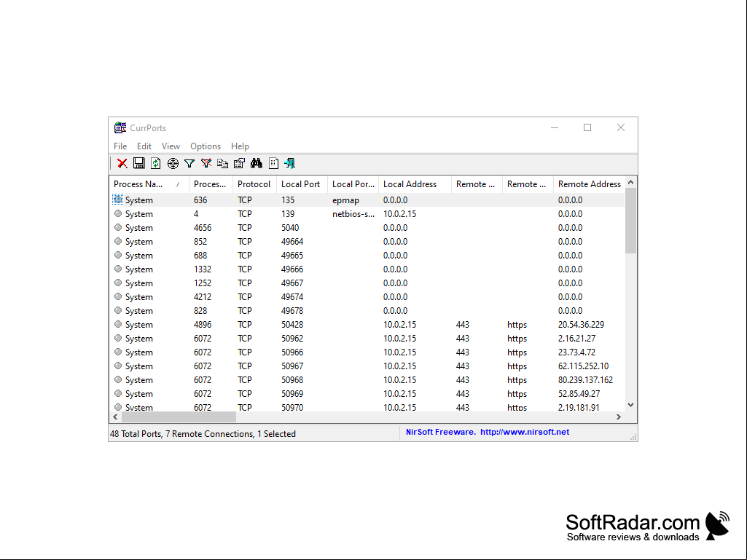Click remote address 23.73.4.72

[576, 352]
